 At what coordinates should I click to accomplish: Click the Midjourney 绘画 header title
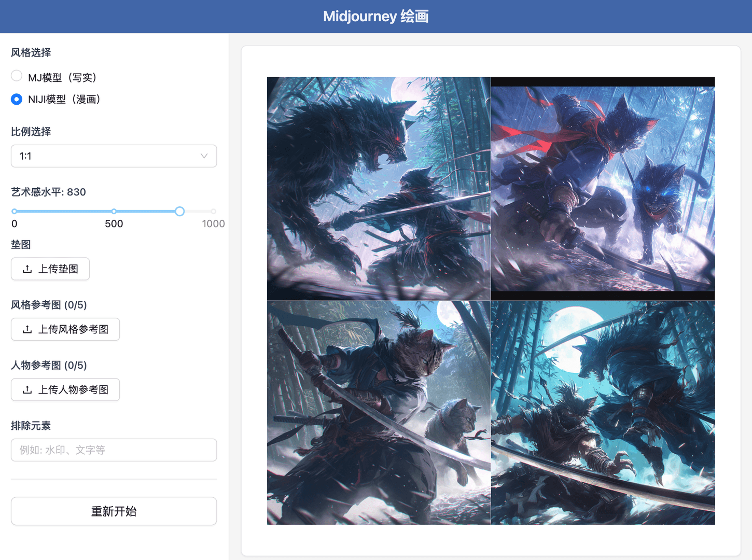click(x=375, y=16)
